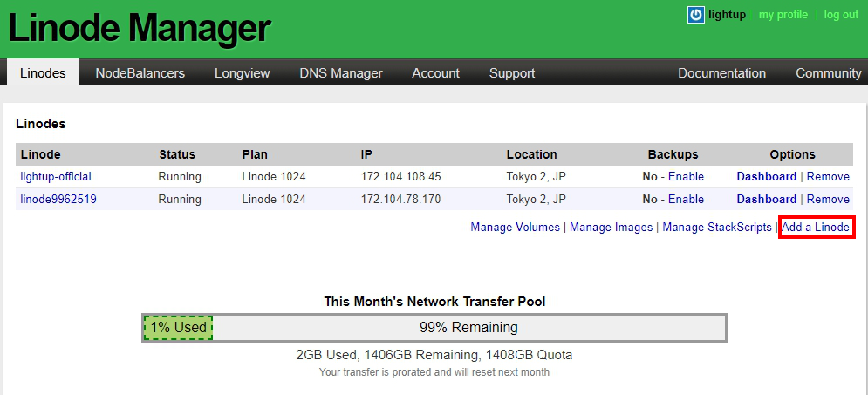Click the IP address 172.104.78.170

tap(400, 199)
